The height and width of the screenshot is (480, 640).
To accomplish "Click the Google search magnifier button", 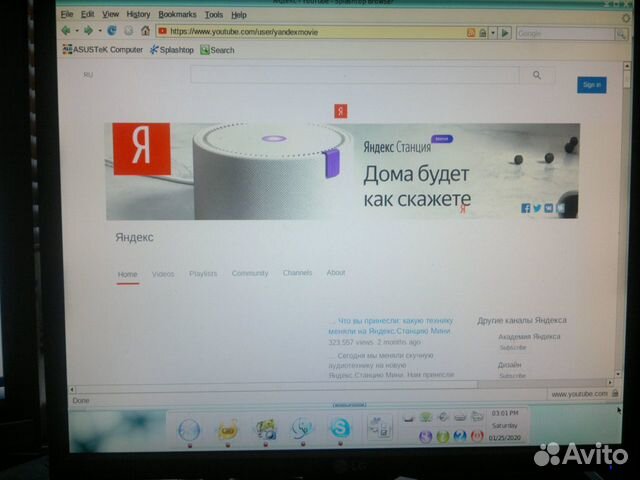I will [621, 34].
